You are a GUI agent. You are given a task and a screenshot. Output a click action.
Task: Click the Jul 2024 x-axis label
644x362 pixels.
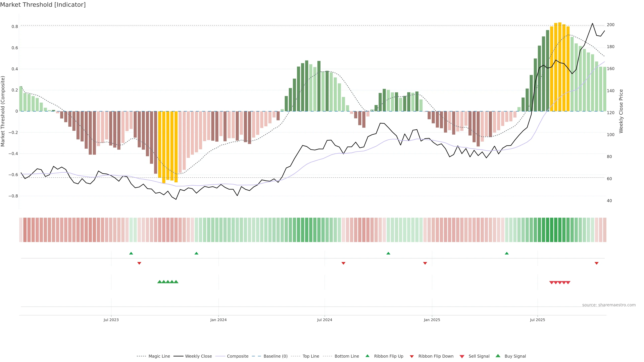(325, 320)
